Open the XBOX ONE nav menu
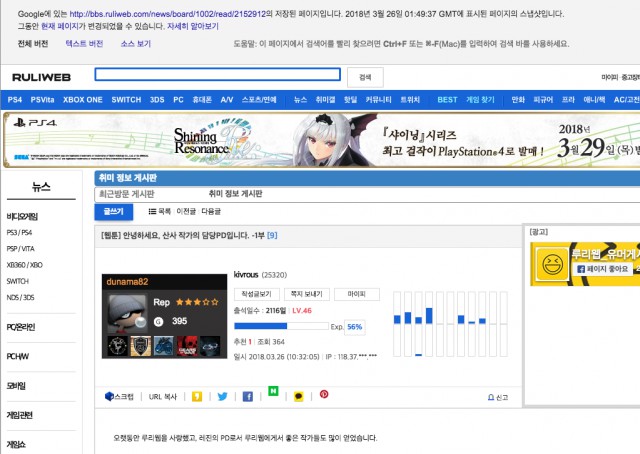Viewport: 640px width, 454px height. pos(83,100)
